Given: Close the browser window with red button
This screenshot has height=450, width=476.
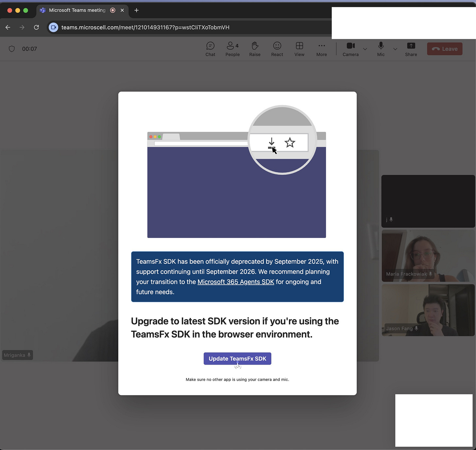Looking at the screenshot, I should point(10,10).
